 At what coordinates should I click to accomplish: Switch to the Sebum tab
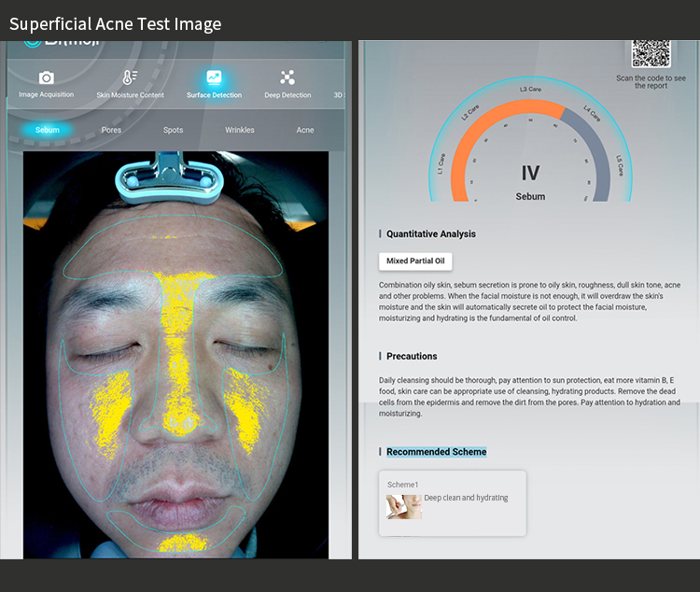(x=48, y=130)
